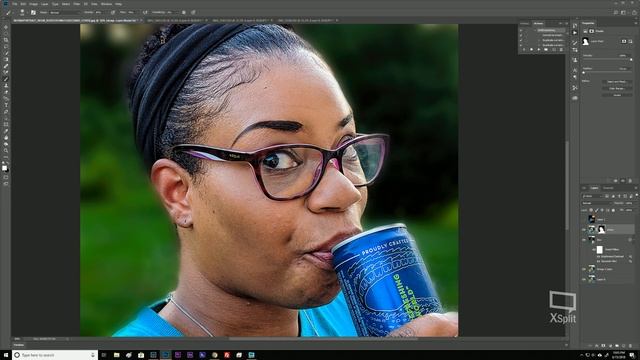Create new adjustment layer icon
The height and width of the screenshot is (360, 640).
(x=611, y=345)
